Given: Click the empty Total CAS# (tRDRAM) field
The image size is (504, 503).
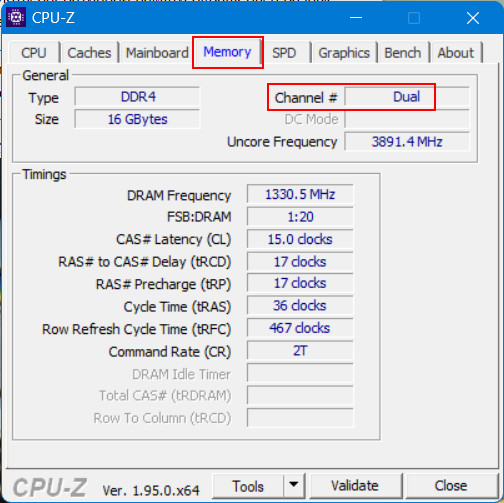Looking at the screenshot, I should pyautogui.click(x=300, y=396).
